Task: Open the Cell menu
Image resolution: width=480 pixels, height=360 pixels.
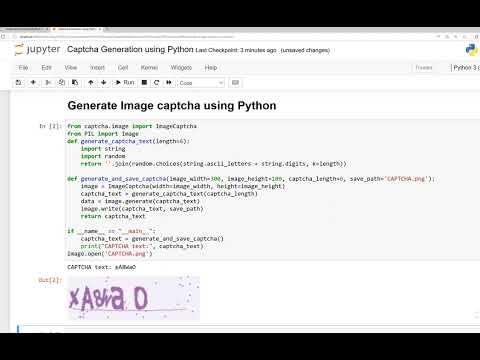Action: tap(123, 68)
